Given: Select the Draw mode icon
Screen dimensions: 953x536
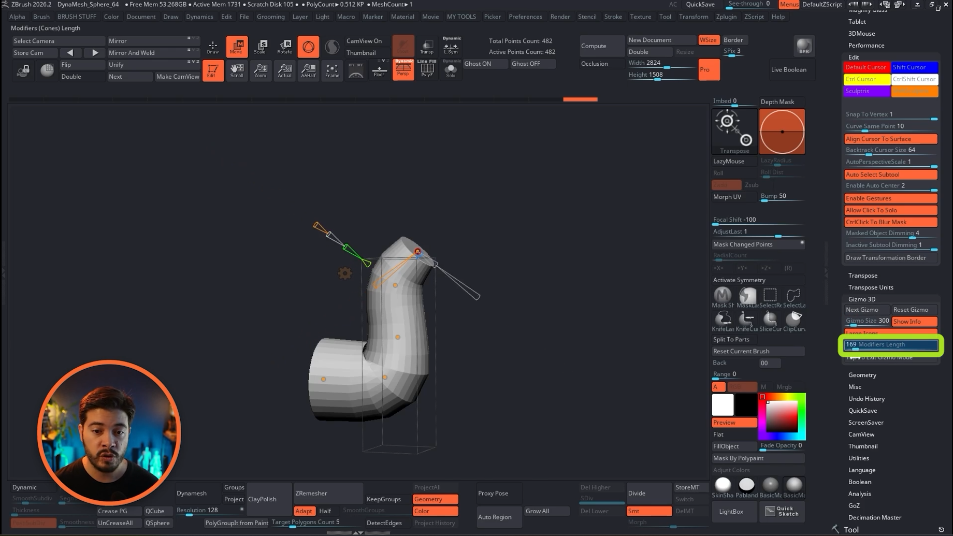Looking at the screenshot, I should tap(213, 47).
